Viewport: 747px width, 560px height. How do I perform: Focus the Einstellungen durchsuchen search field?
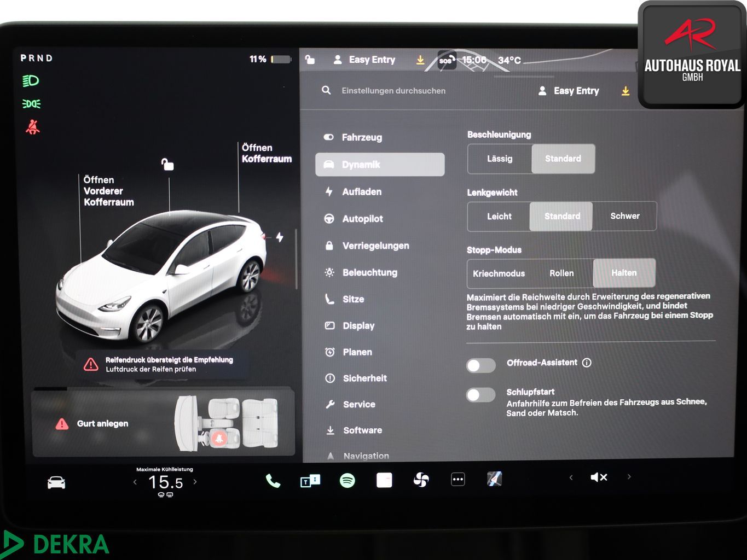point(393,91)
